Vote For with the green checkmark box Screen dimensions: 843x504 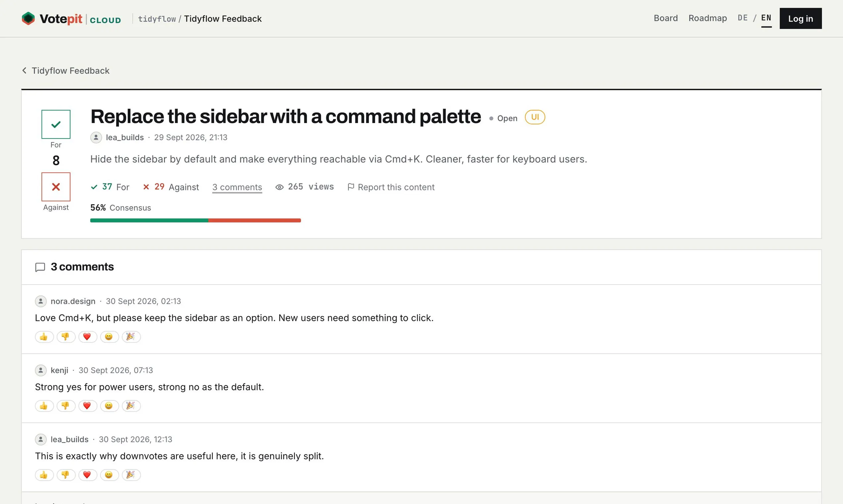tap(56, 124)
